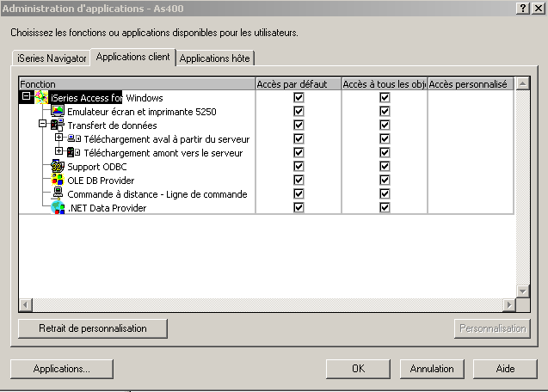548x392 pixels.
Task: Click the title bar help question mark
Action: pos(523,9)
